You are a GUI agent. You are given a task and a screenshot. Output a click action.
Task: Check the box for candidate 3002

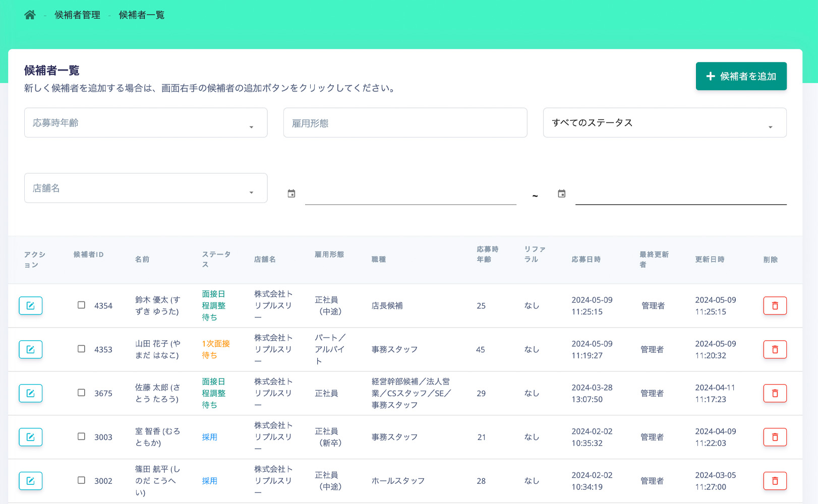[81, 480]
